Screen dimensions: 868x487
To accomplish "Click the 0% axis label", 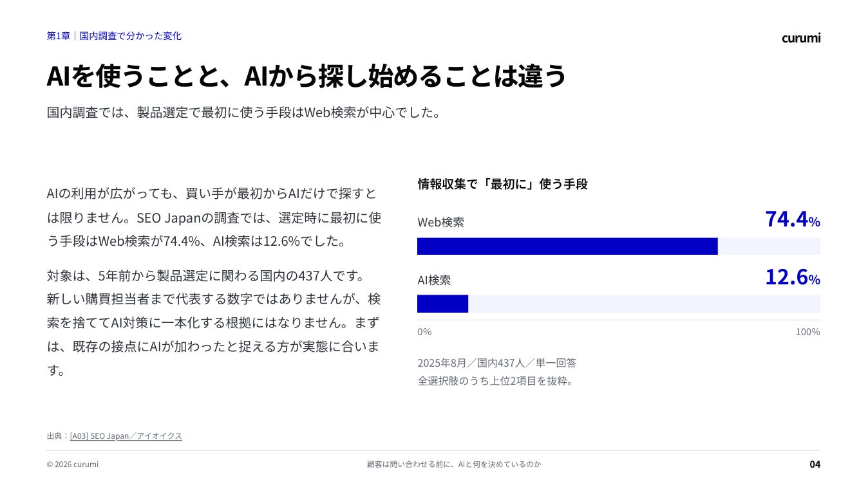I will 424,332.
